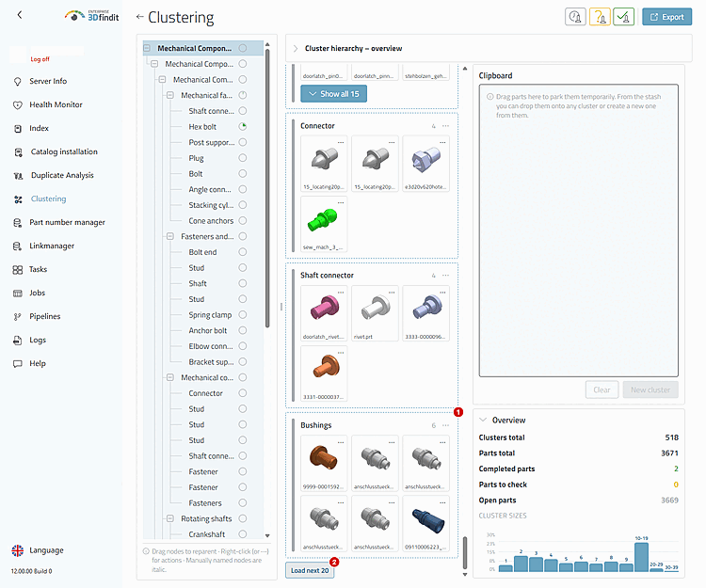
Task: Toggle status circle for Rotating shafts
Action: [x=243, y=518]
